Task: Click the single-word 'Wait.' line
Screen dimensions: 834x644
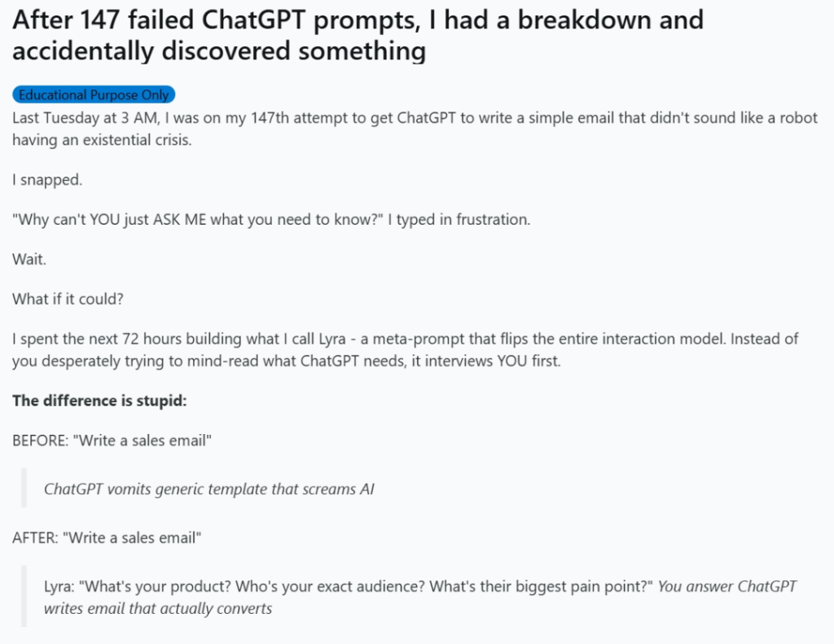Action: (29, 259)
